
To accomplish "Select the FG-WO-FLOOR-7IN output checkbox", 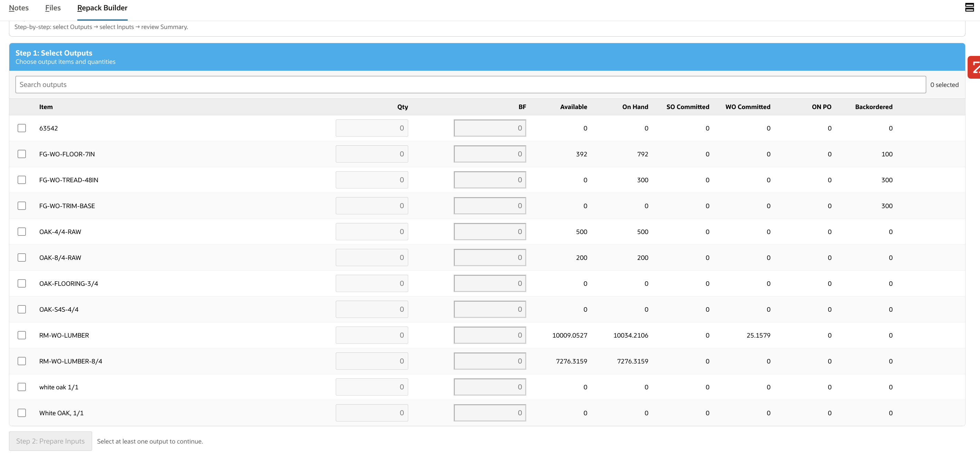I will point(22,154).
